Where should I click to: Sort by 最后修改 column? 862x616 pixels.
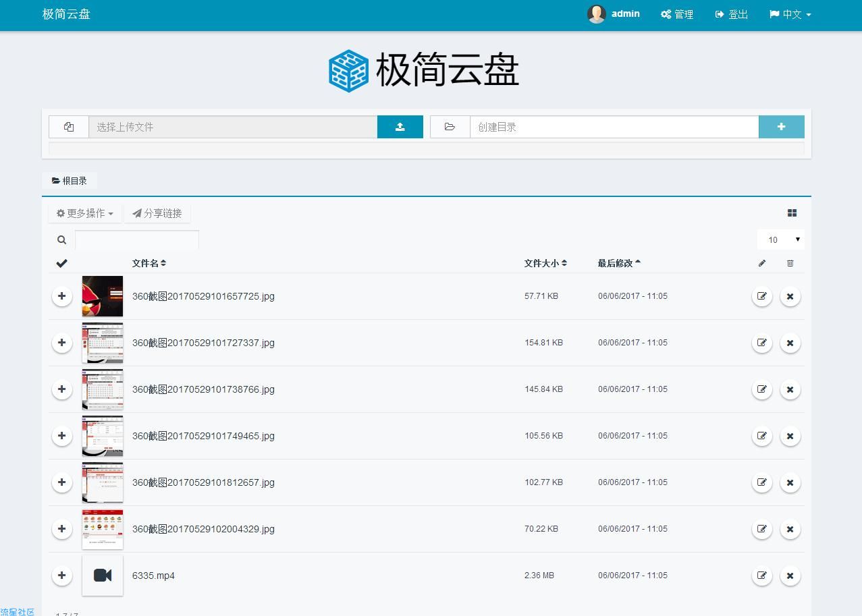[619, 263]
